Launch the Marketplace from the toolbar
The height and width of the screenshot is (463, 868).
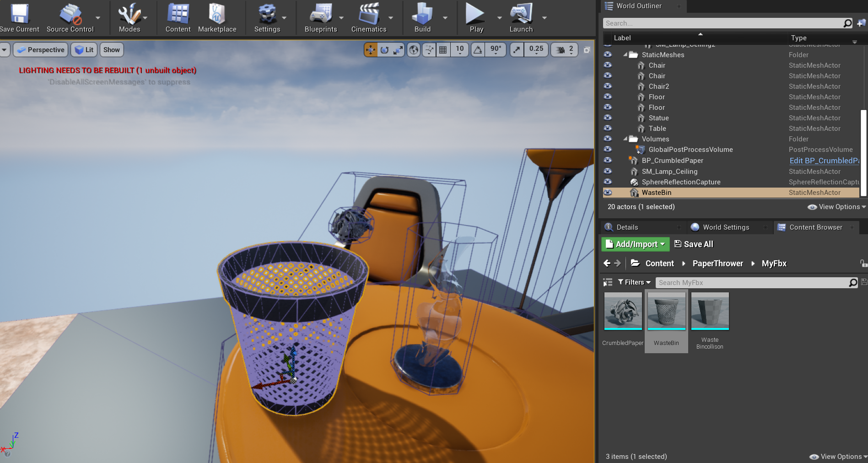coord(217,18)
